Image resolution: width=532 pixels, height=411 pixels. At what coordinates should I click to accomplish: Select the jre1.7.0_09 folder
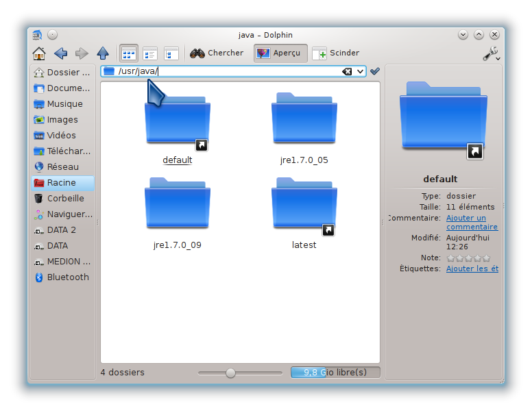[178, 203]
